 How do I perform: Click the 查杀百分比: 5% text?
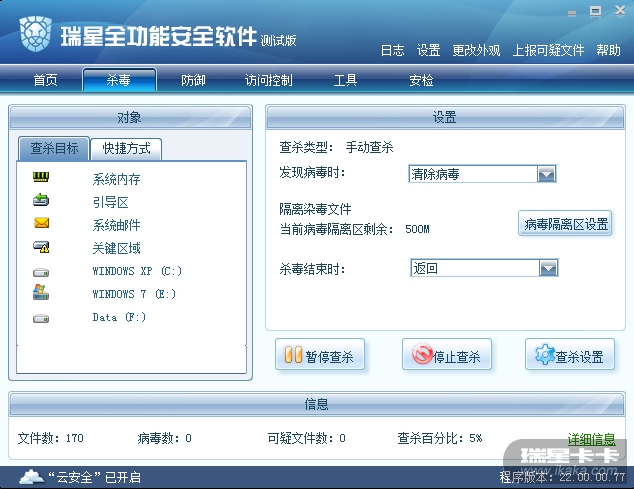440,438
